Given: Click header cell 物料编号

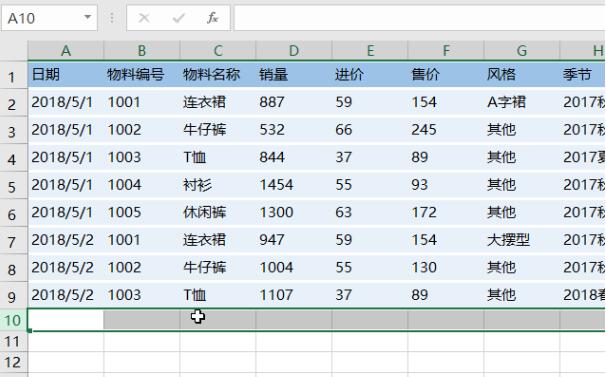Looking at the screenshot, I should pyautogui.click(x=142, y=74).
